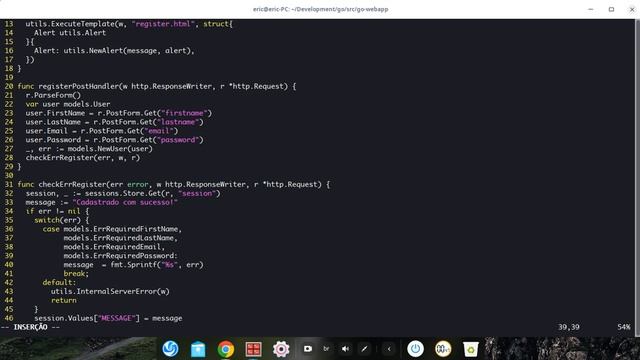Open the clock widget in the dock
Viewport: 640px width, 360px height.
[443, 349]
